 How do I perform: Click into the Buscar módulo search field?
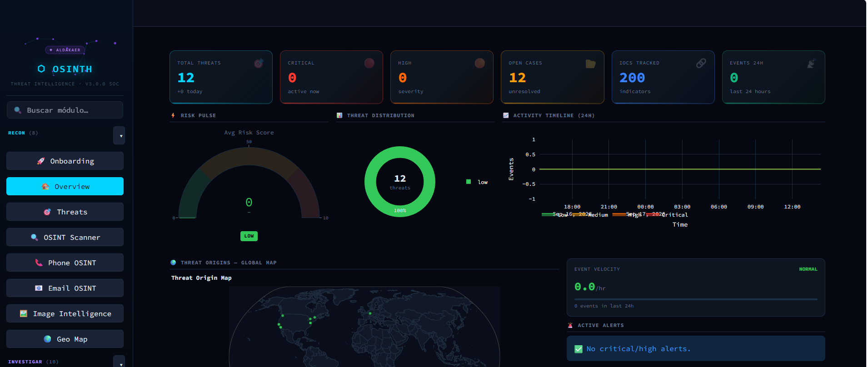(65, 110)
